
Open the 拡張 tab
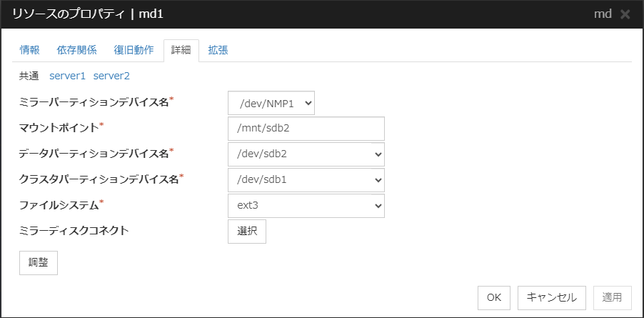click(x=218, y=50)
